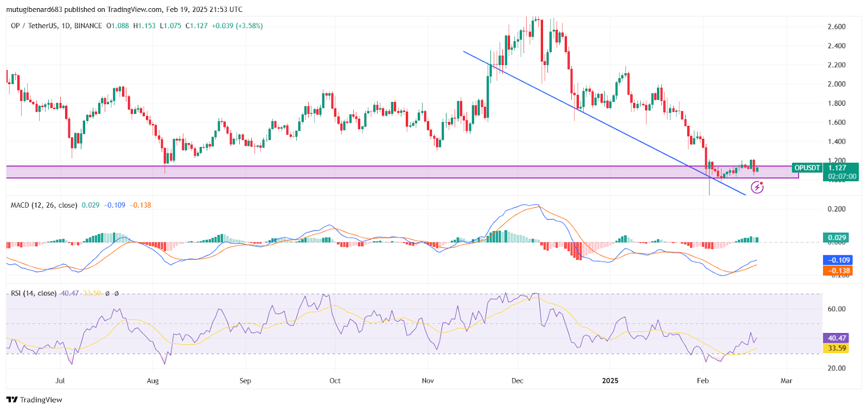Screen dimensions: 868x410
Task: Click the 0.200 MACD axis label
Action: [837, 209]
